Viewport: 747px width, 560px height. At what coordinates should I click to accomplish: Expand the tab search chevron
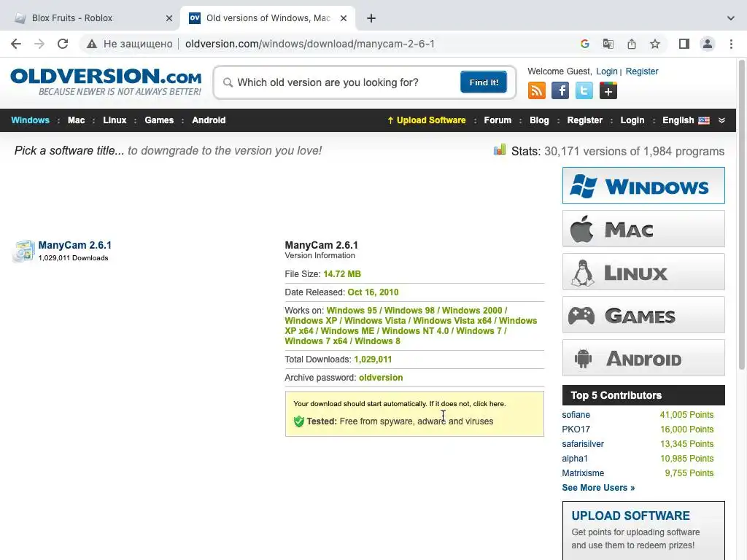[x=731, y=18]
